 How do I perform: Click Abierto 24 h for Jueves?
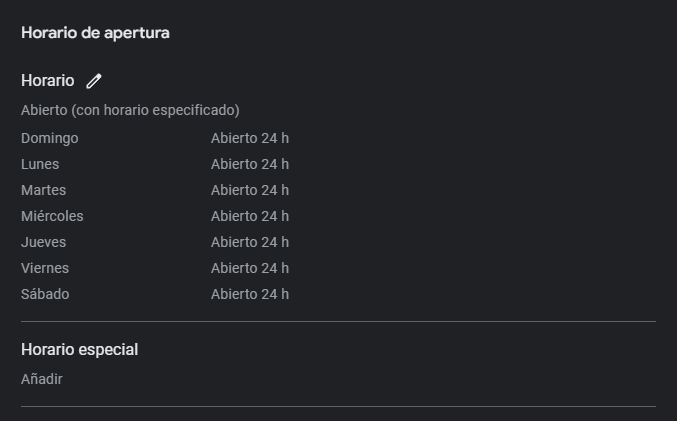coord(250,242)
